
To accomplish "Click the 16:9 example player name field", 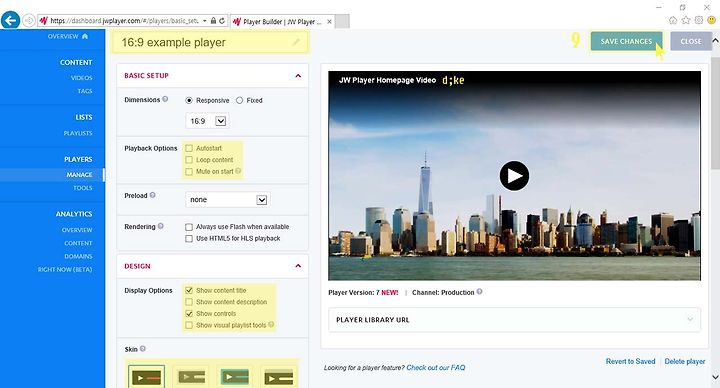I will [211, 42].
